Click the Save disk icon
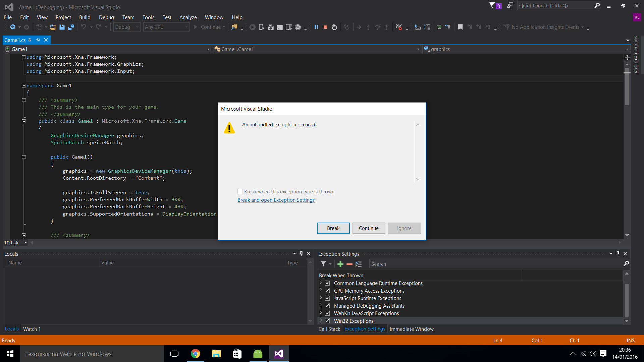 62,27
